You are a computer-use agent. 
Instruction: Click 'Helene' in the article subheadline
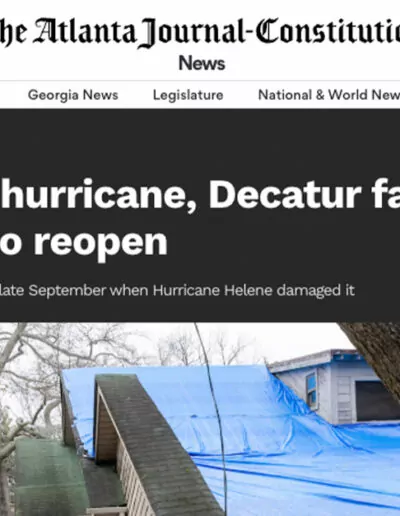[248, 291]
